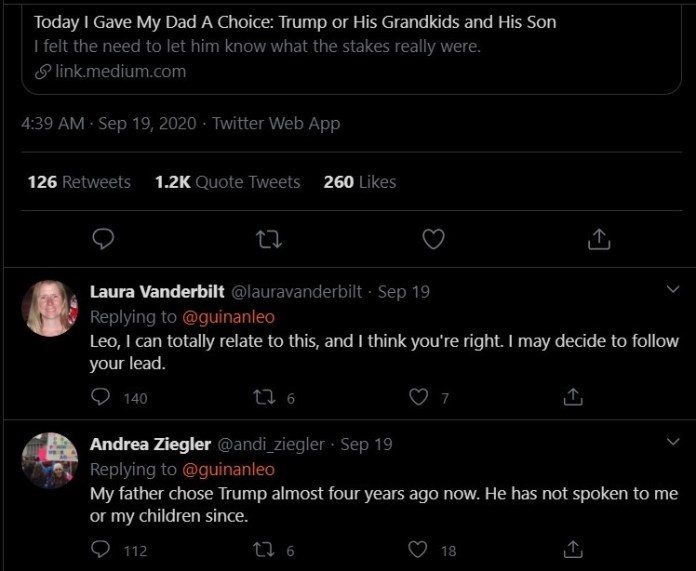Retweet Andrea Ziegler's reply

pyautogui.click(x=263, y=549)
